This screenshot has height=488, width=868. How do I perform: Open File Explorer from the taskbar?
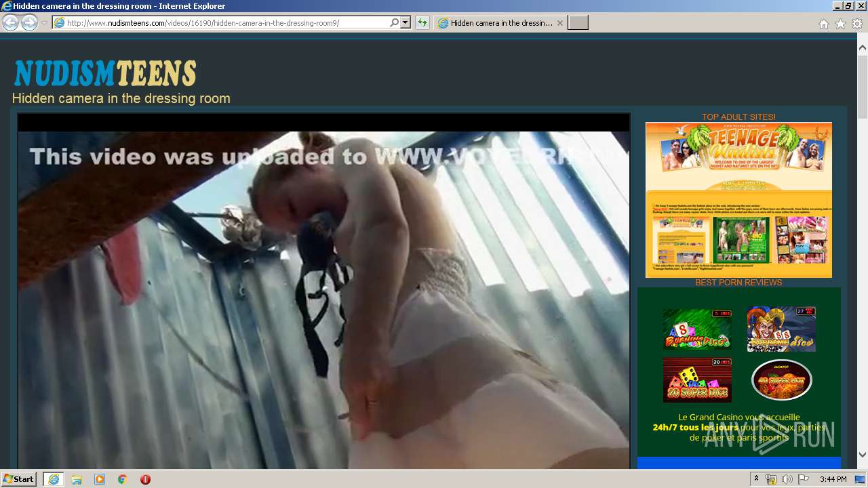coord(77,479)
